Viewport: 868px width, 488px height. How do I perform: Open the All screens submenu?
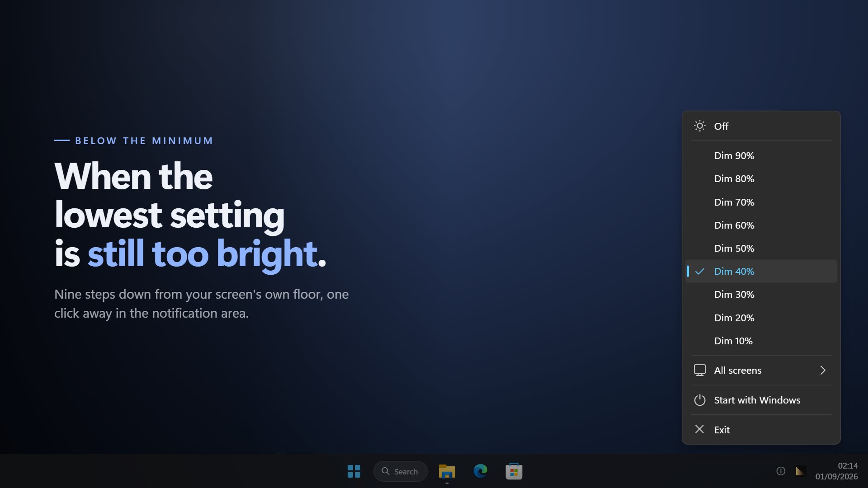pos(761,370)
